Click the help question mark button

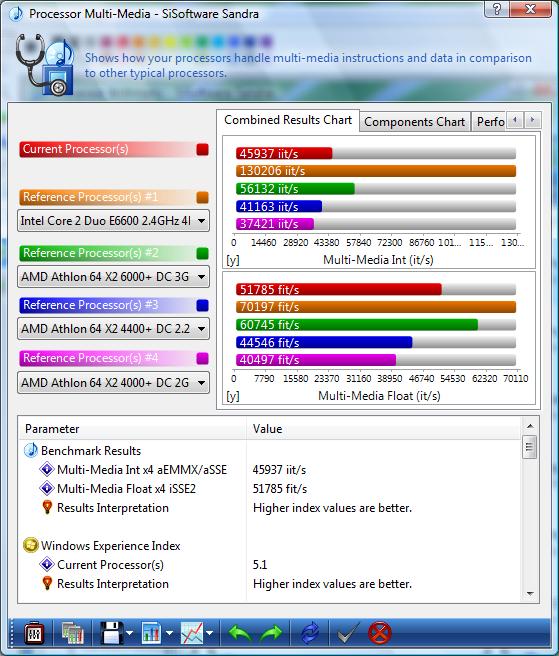pos(497,9)
